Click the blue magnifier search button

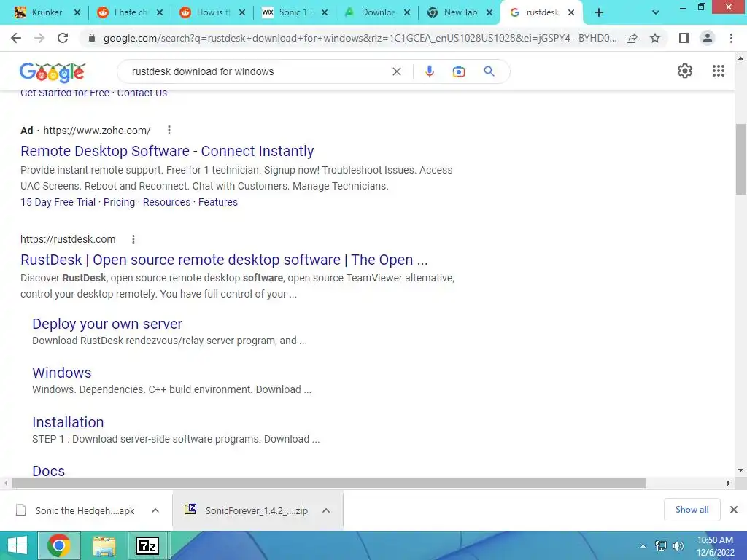pos(489,71)
